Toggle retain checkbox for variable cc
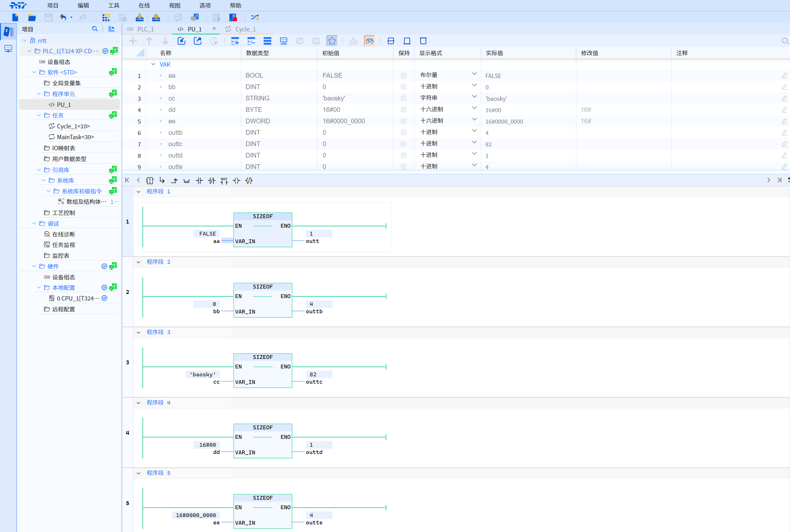 pos(403,98)
